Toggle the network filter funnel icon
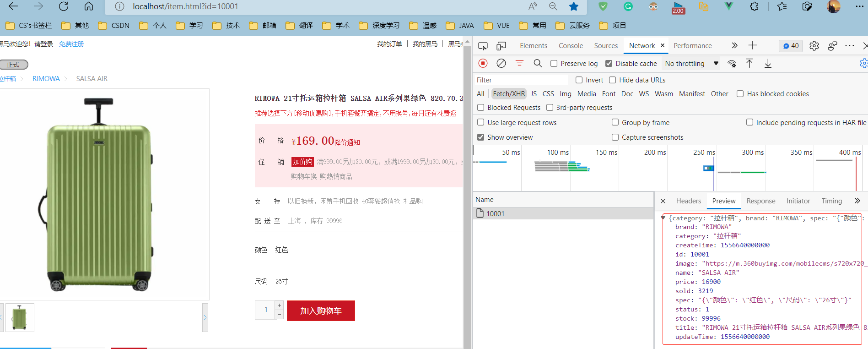This screenshot has width=868, height=349. click(x=519, y=63)
